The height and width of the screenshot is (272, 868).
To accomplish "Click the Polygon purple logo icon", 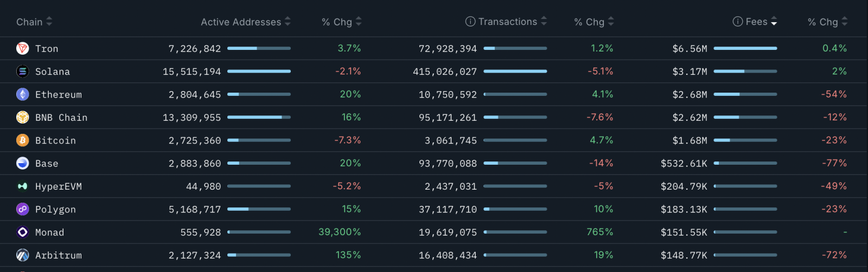I will [22, 209].
